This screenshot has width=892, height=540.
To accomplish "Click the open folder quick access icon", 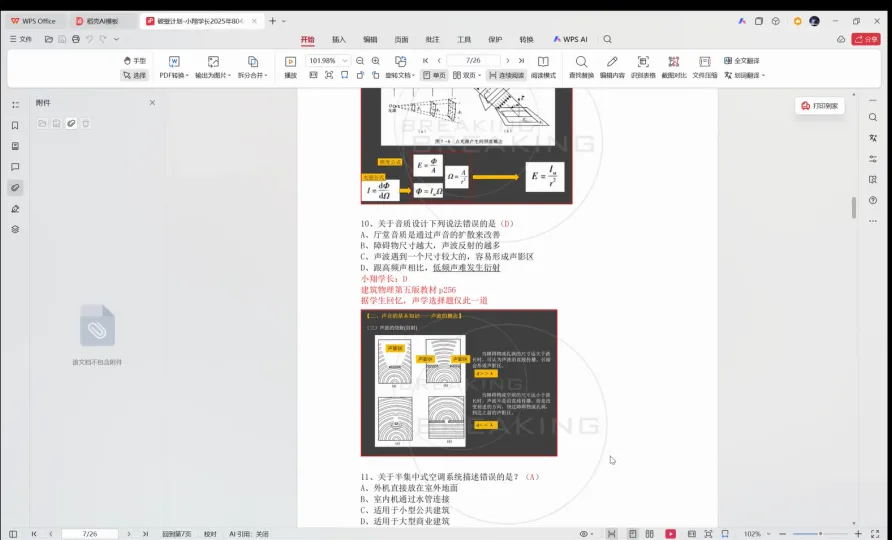I will point(49,39).
